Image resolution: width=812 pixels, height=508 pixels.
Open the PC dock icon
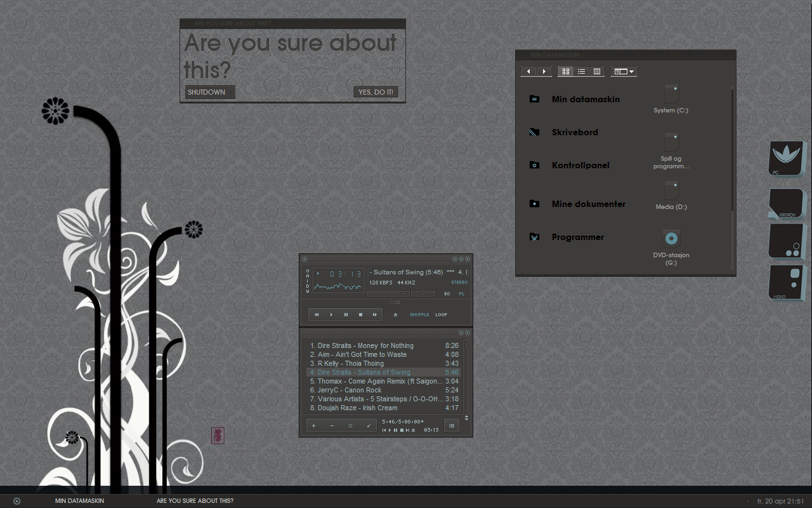click(x=787, y=159)
